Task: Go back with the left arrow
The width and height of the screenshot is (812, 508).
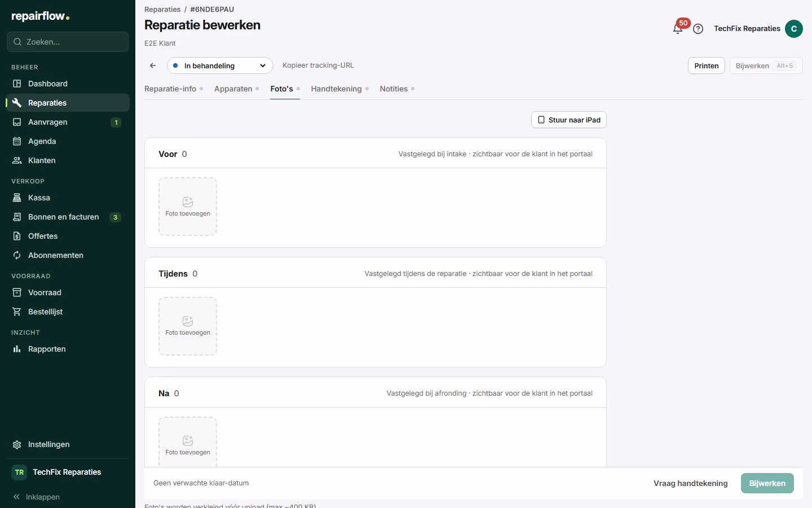Action: click(153, 65)
